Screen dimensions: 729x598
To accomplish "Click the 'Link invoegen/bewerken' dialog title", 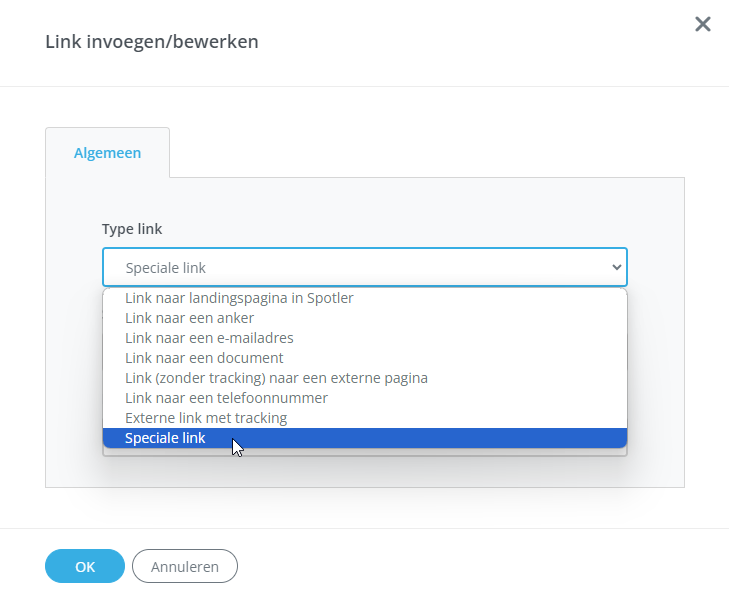I will [x=152, y=42].
